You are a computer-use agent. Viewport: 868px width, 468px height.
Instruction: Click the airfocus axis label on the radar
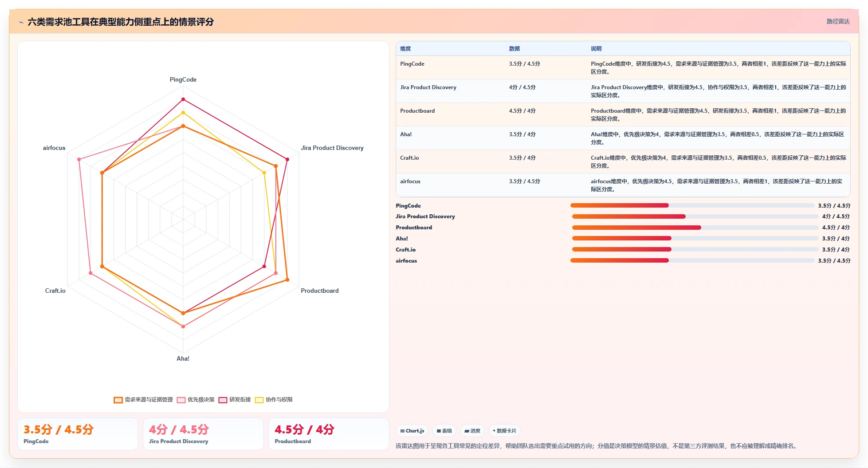pyautogui.click(x=54, y=148)
